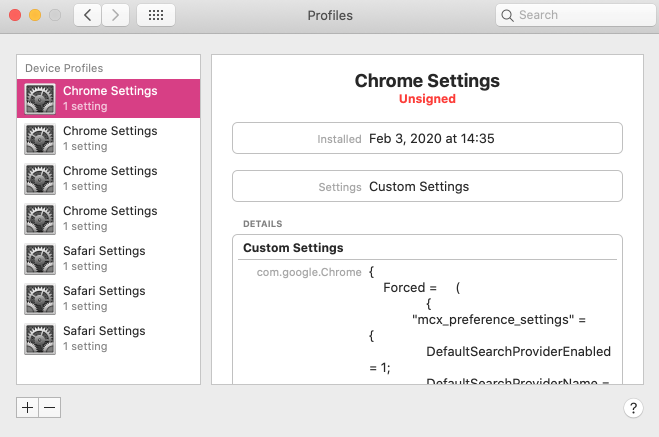This screenshot has width=659, height=437.
Task: Click the "Forced =" line in details
Action: [x=410, y=288]
